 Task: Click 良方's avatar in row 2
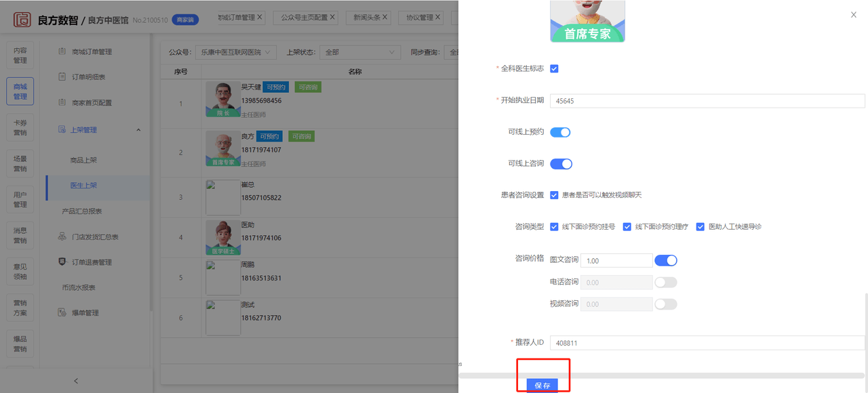[x=222, y=148]
